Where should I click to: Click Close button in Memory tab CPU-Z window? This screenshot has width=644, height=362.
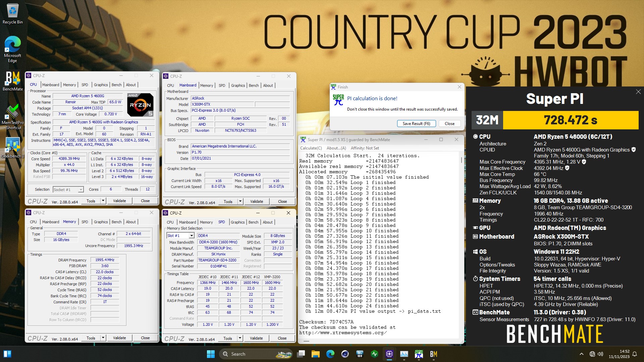145,338
